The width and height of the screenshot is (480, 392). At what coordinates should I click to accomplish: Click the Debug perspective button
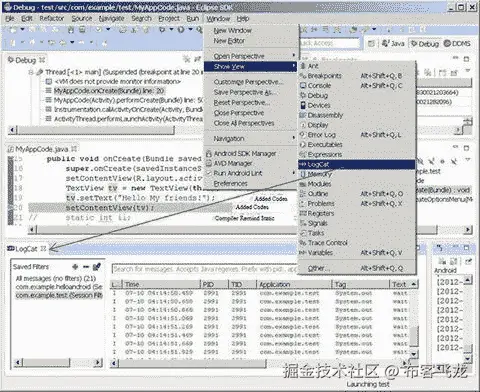click(425, 44)
